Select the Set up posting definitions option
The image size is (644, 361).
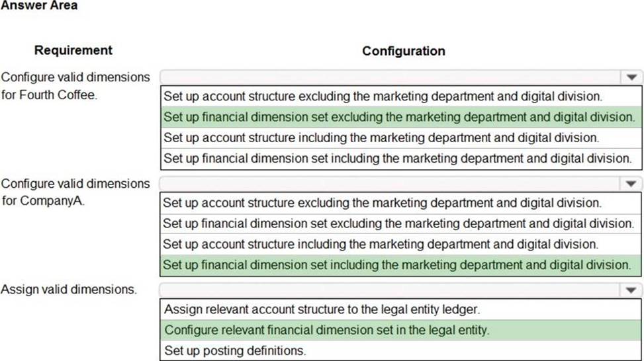(x=235, y=350)
